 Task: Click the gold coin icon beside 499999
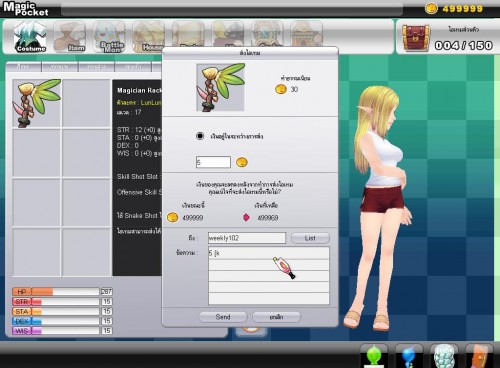(x=431, y=8)
